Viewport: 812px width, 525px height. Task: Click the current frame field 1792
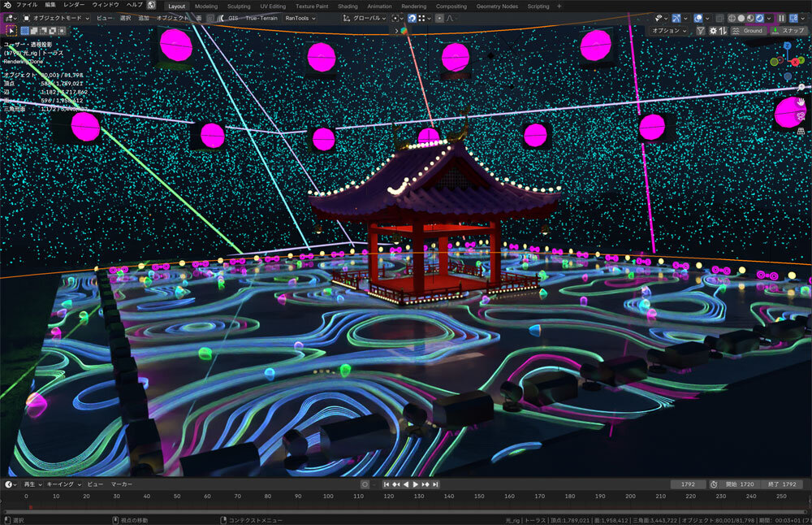688,484
